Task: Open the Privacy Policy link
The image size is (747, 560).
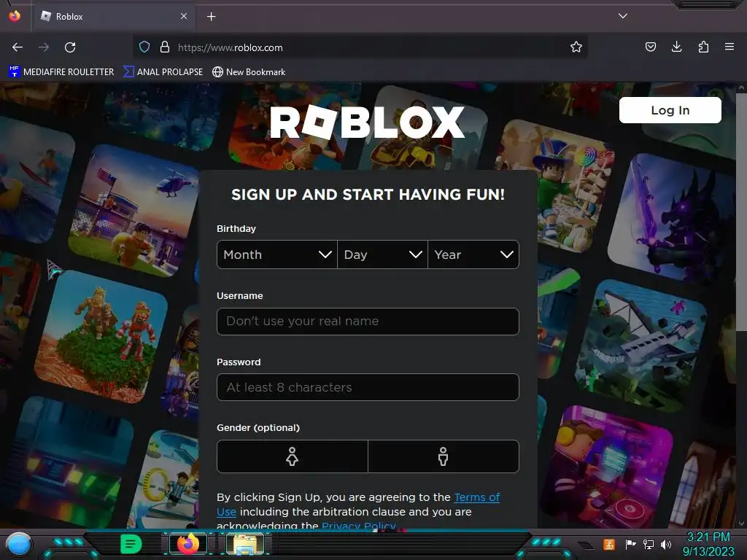Action: coord(359,526)
